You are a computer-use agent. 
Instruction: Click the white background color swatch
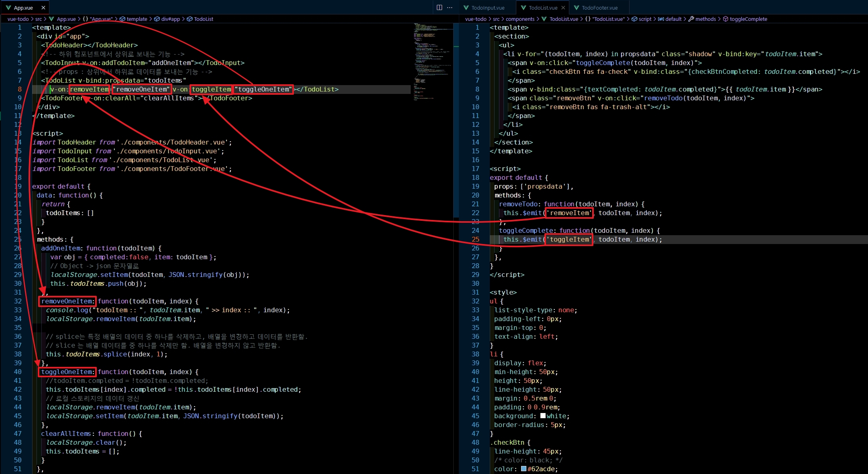[543, 416]
